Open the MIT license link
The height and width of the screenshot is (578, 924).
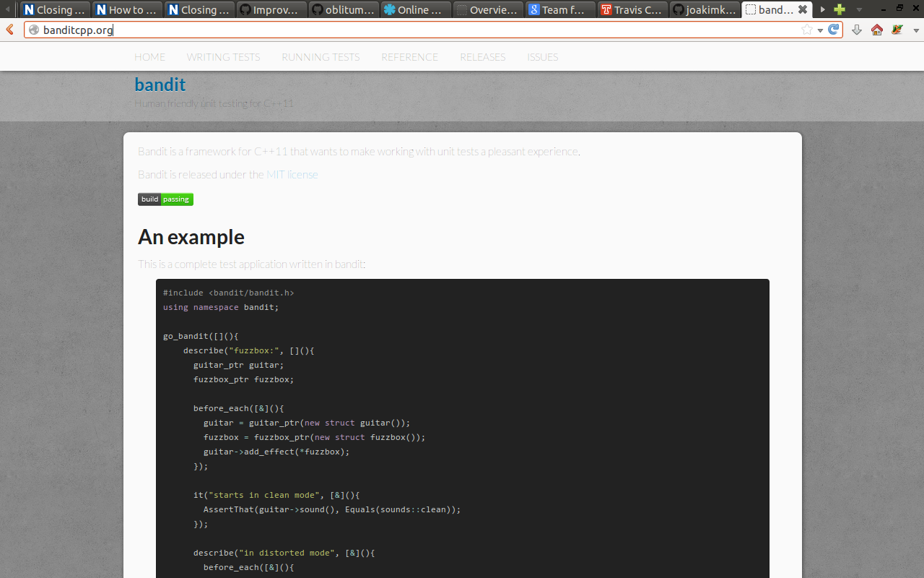[x=292, y=174]
